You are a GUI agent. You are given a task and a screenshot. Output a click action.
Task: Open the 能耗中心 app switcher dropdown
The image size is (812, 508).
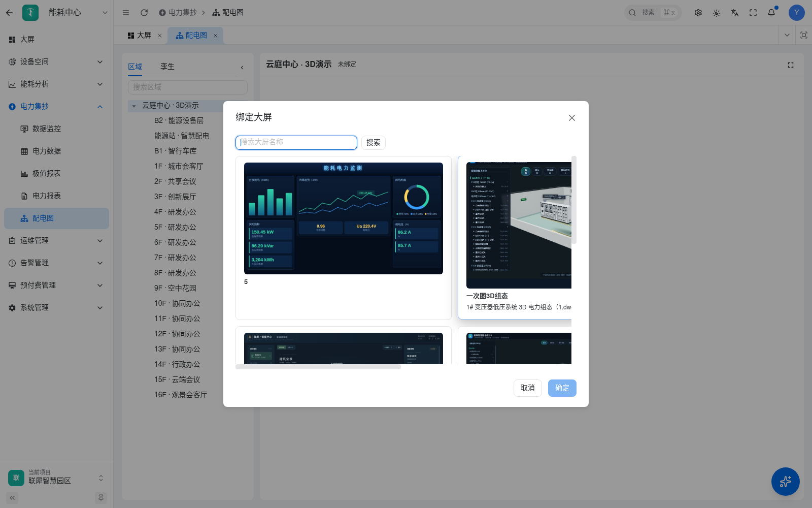pyautogui.click(x=105, y=13)
